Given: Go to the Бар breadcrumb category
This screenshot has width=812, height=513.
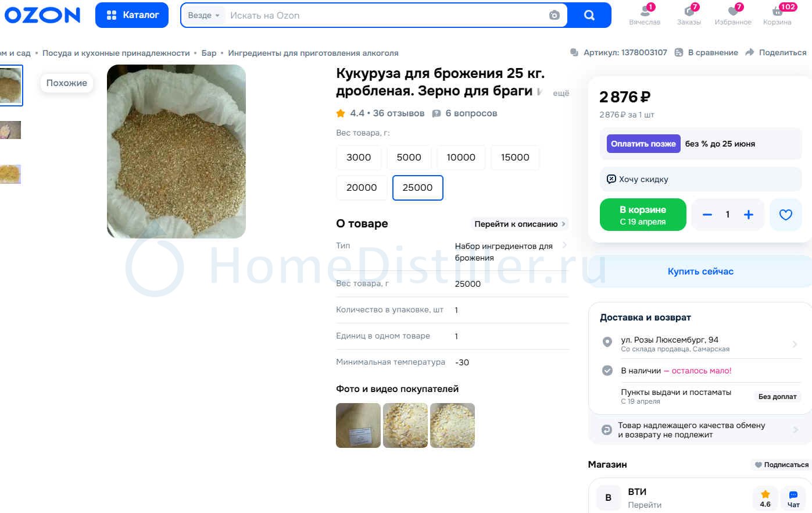Looking at the screenshot, I should coord(209,53).
